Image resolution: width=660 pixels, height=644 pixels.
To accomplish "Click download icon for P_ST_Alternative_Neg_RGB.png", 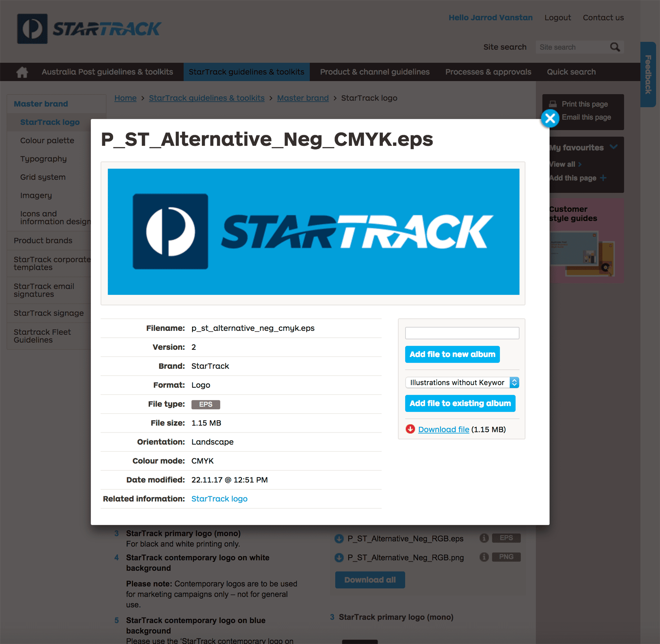I will [339, 557].
